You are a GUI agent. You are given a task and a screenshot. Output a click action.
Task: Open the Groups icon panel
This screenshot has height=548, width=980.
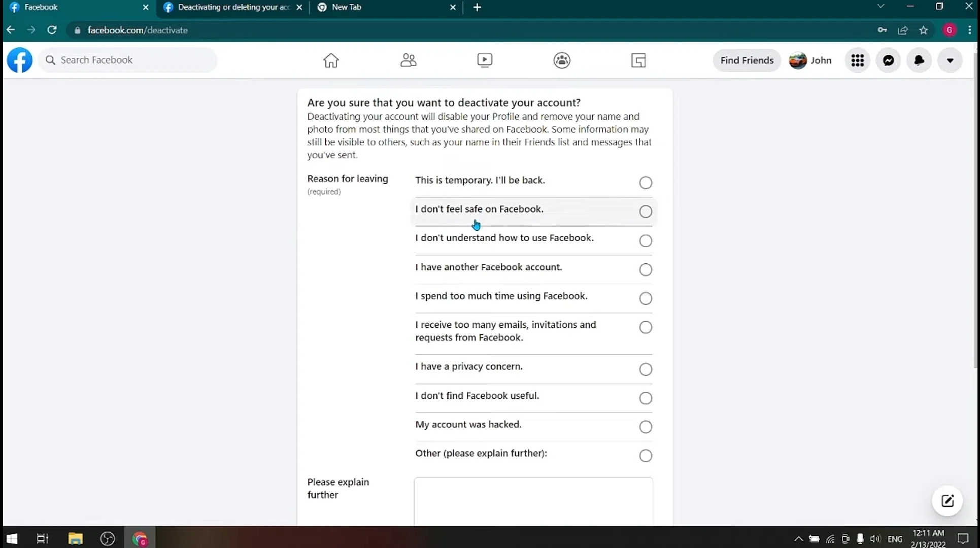tap(562, 60)
